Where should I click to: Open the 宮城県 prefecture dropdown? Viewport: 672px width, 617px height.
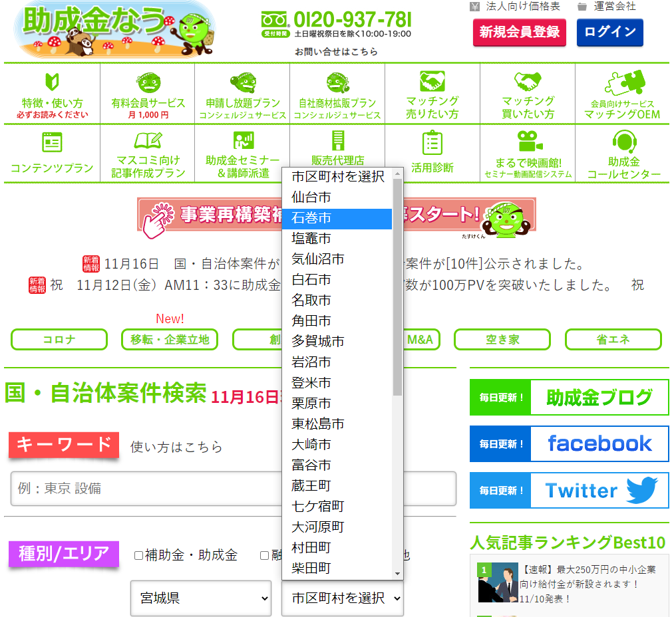200,598
